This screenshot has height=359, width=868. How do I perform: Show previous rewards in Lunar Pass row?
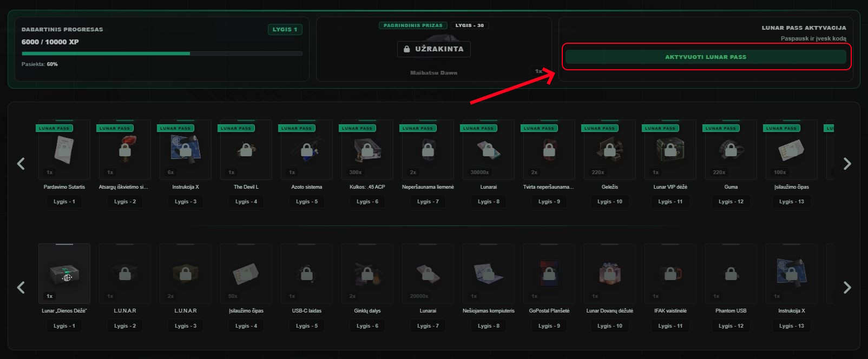click(x=21, y=163)
